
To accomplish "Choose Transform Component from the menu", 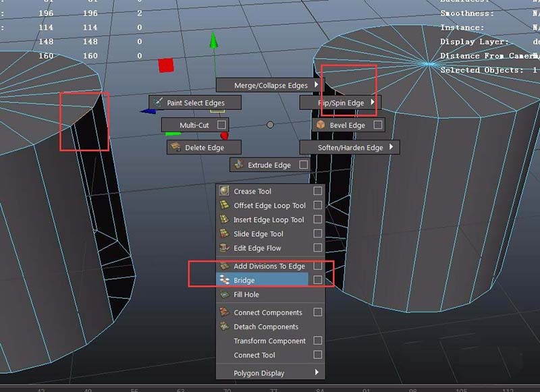I will click(x=269, y=341).
